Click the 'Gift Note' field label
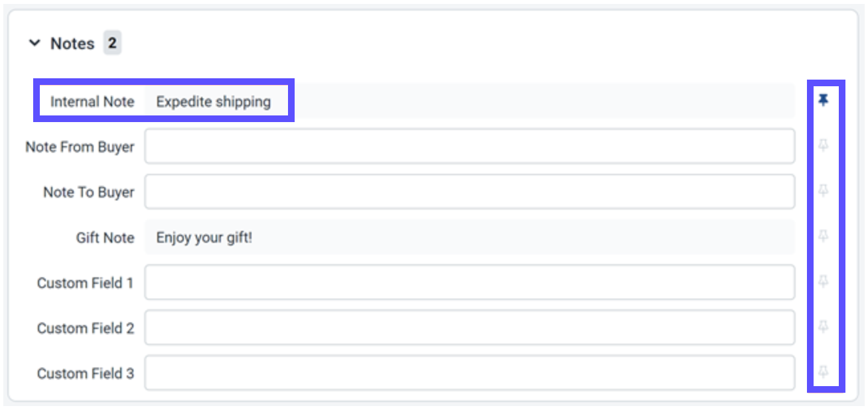The image size is (868, 410). click(105, 238)
